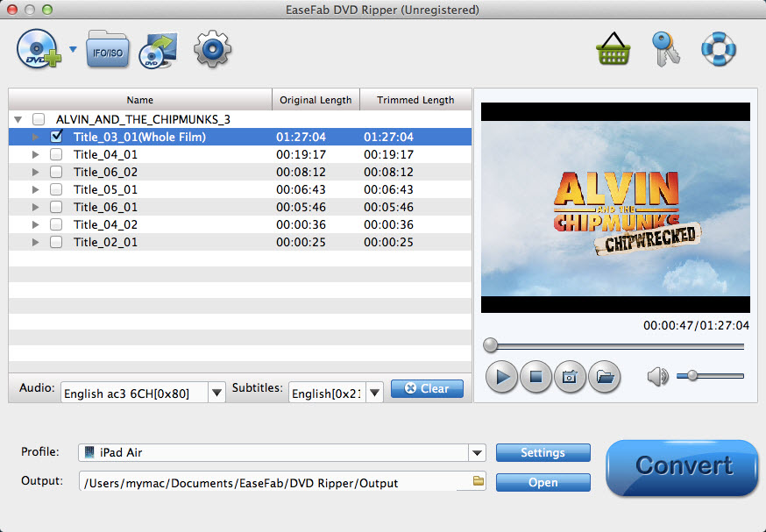Viewport: 766px width, 532px height.
Task: Click the iPad Air profile device icon
Action: click(89, 452)
